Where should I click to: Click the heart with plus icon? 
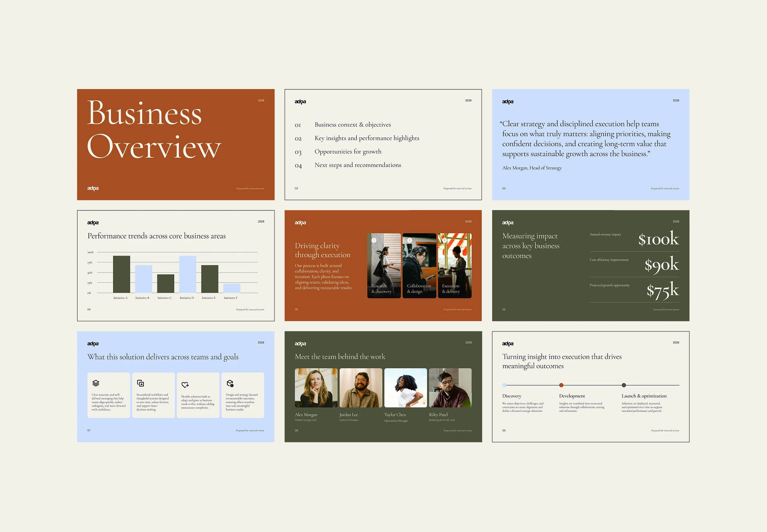[x=185, y=385]
